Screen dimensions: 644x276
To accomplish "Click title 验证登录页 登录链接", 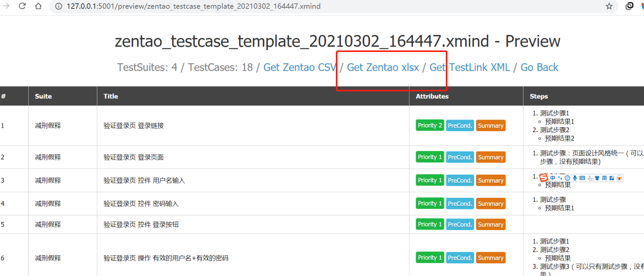I will [134, 126].
